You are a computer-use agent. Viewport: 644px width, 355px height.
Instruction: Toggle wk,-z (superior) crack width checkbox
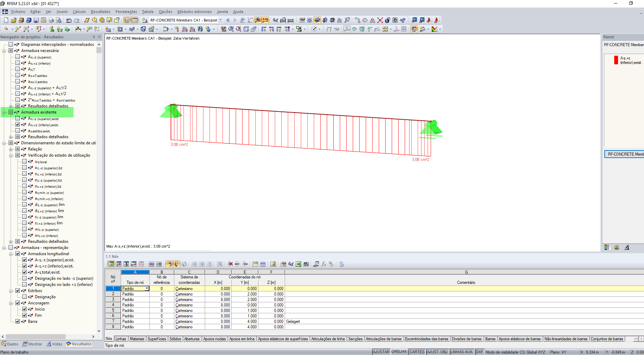tap(25, 229)
